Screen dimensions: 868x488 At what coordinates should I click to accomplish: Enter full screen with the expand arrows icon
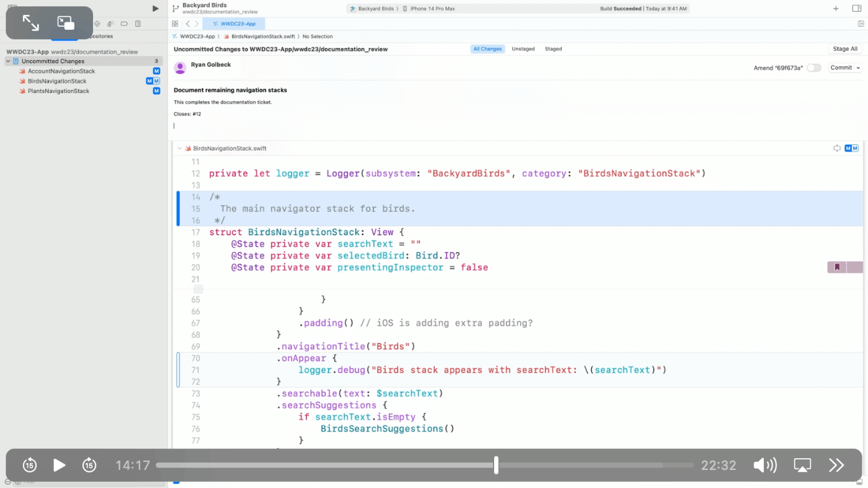click(30, 23)
